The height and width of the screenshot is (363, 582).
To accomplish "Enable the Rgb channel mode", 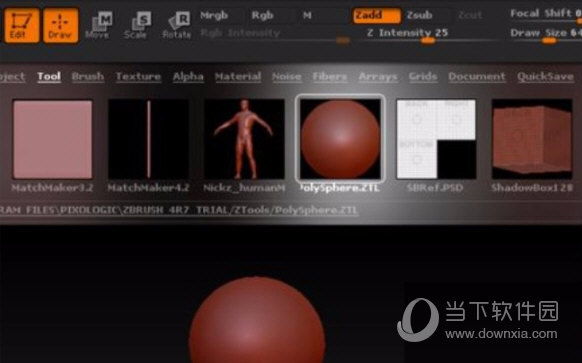I will (262, 16).
